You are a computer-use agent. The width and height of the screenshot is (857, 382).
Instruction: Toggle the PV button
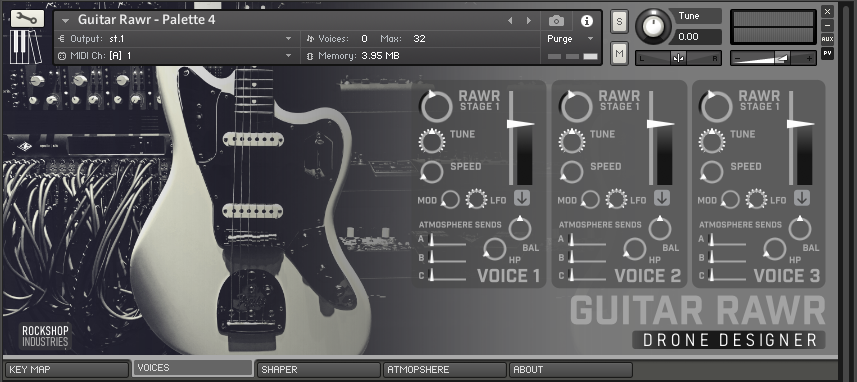click(x=827, y=53)
